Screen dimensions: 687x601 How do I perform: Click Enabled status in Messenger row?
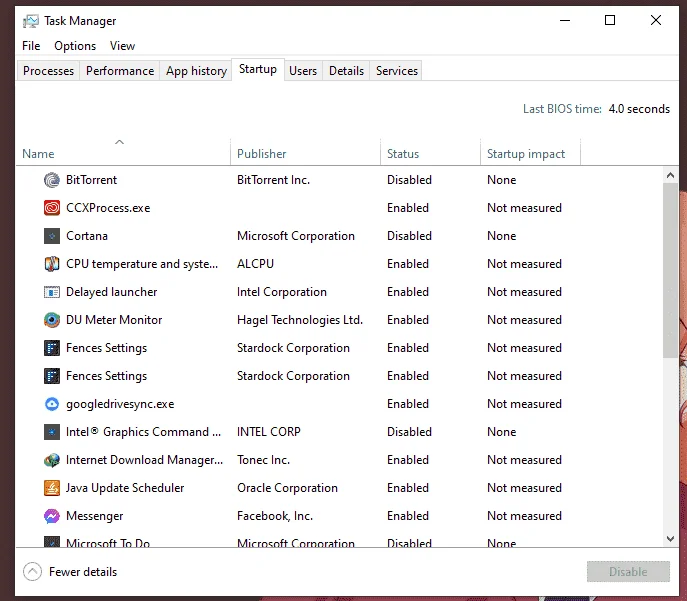click(x=408, y=516)
